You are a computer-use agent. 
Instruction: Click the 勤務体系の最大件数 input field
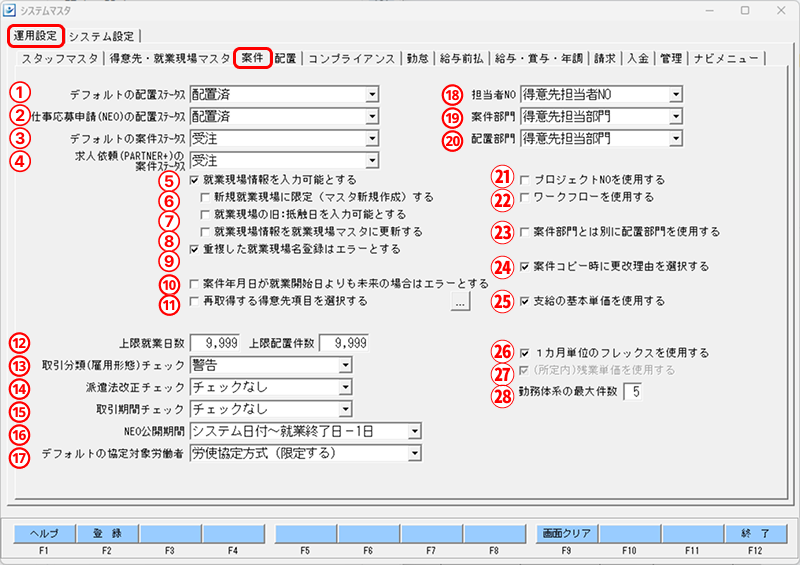[x=633, y=391]
